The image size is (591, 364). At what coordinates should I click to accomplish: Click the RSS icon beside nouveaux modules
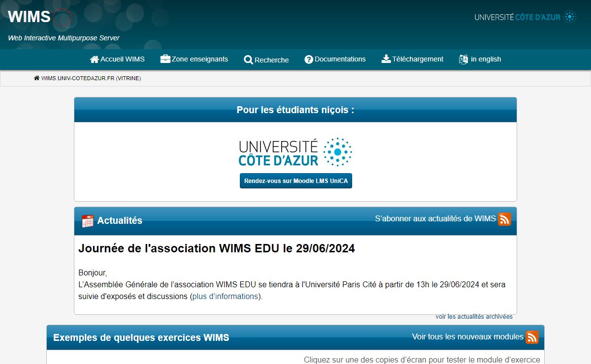pos(532,337)
